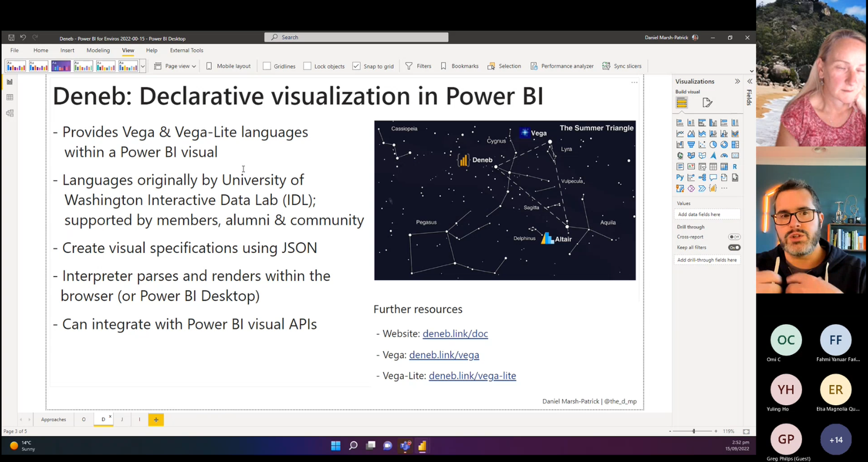The image size is (868, 462).
Task: Select the Map visual in Visualizations pane
Action: [x=681, y=155]
